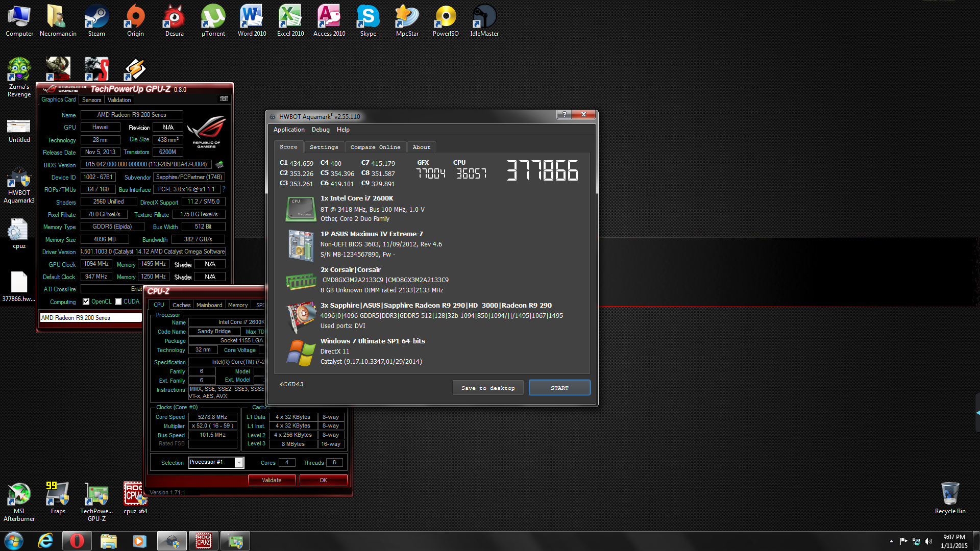This screenshot has width=980, height=551.
Task: Open Debug menu in Aquamark
Action: pyautogui.click(x=321, y=130)
